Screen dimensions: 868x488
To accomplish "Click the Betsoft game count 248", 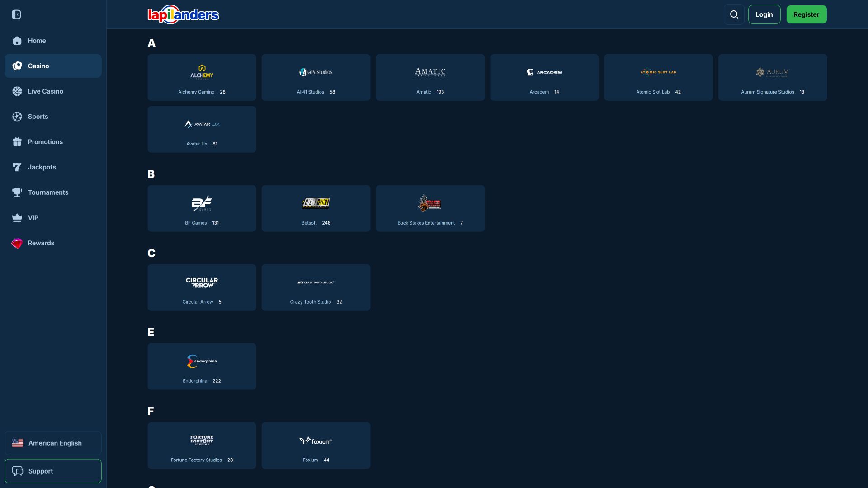I will pyautogui.click(x=326, y=223).
